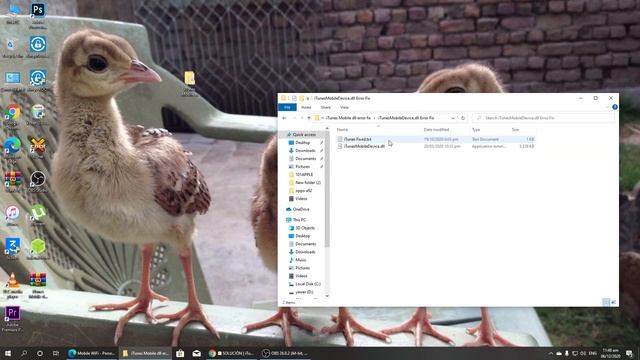
Task: Open the notification center icon
Action: pos(629,353)
